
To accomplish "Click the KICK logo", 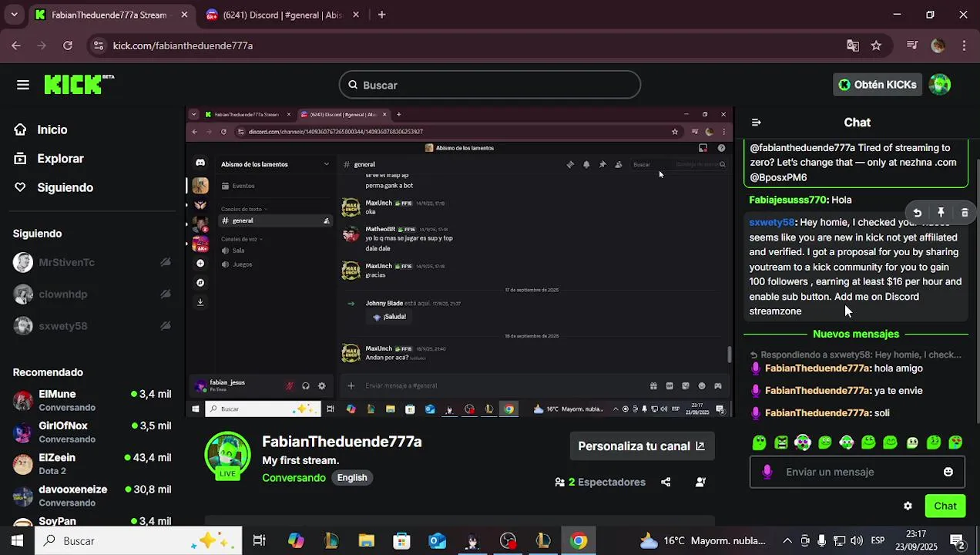I will (79, 85).
